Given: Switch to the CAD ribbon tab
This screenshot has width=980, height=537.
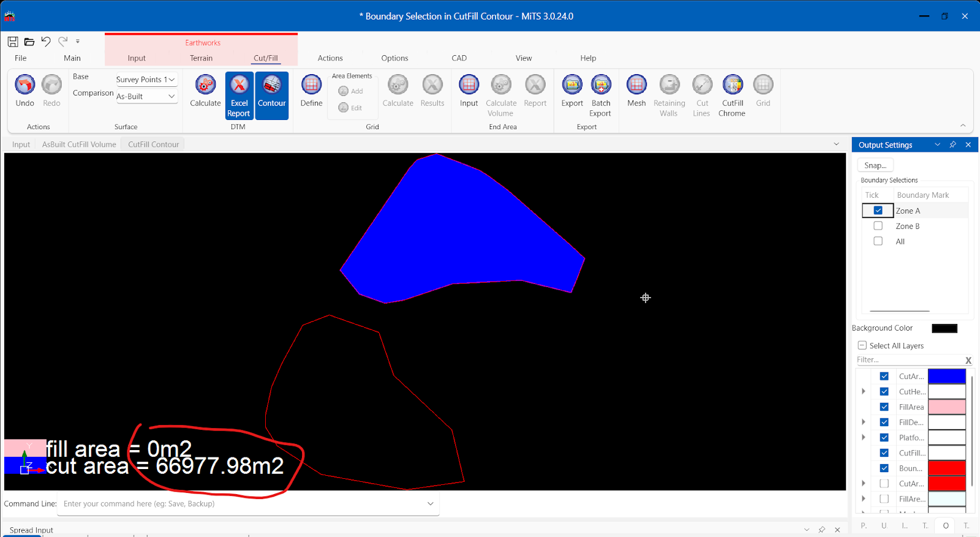Looking at the screenshot, I should [459, 58].
